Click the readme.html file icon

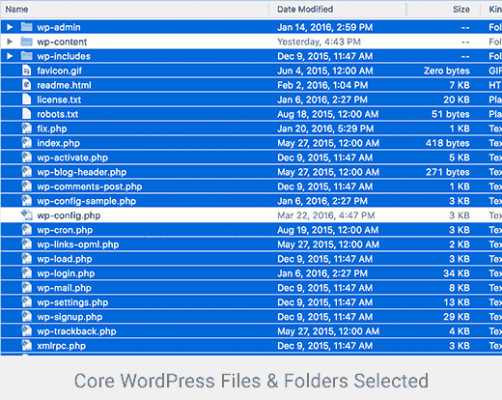27,85
